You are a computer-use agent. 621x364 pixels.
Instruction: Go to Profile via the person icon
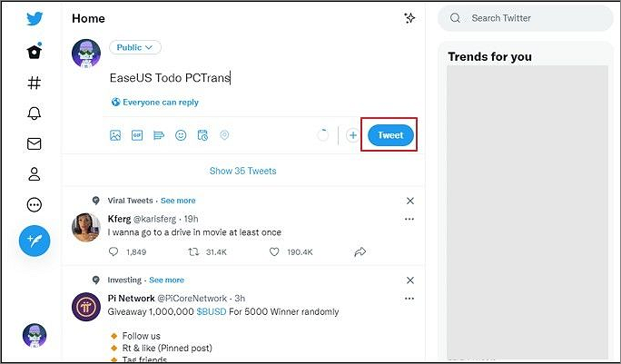point(34,174)
